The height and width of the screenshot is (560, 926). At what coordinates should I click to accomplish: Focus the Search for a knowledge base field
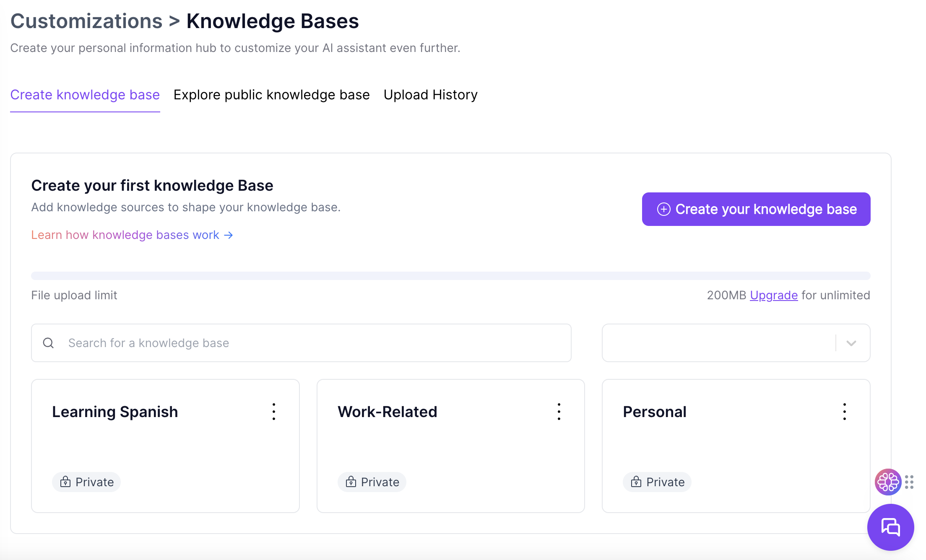tap(301, 343)
